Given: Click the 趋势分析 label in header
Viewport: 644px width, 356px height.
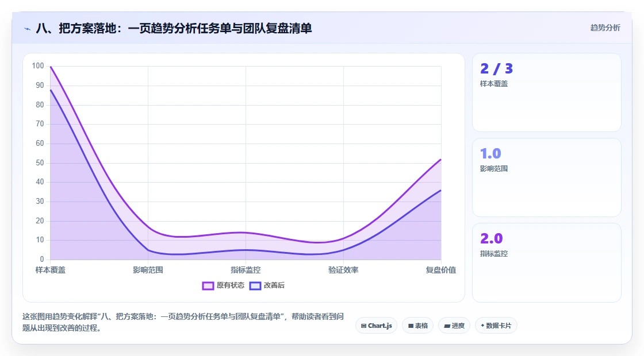Looking at the screenshot, I should pos(605,28).
